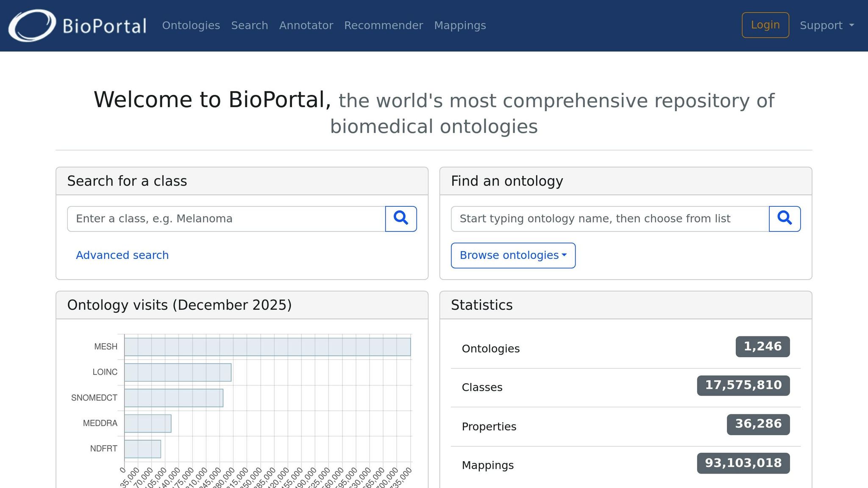Open the Ontologies menu item
The height and width of the screenshot is (488, 868).
(x=191, y=25)
